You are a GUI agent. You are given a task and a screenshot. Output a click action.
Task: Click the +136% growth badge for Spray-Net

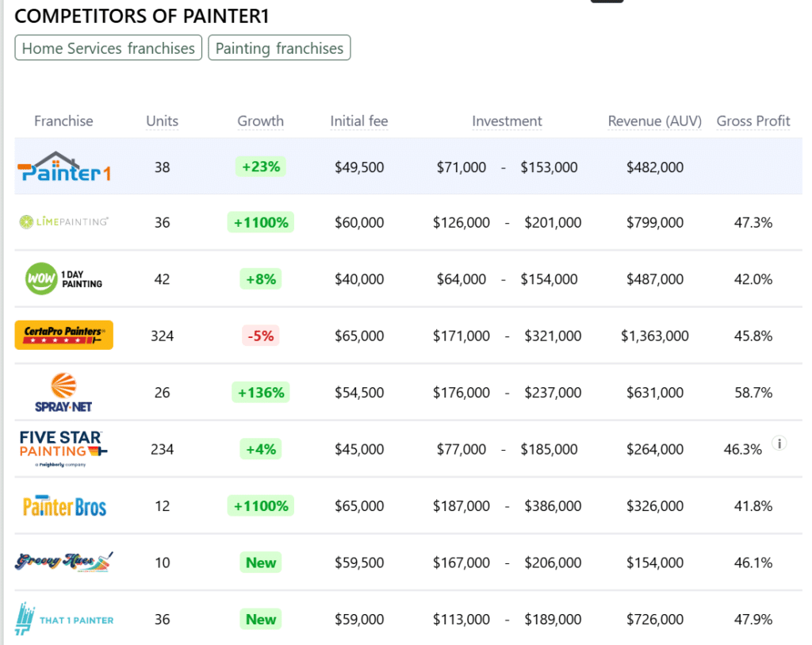point(260,392)
